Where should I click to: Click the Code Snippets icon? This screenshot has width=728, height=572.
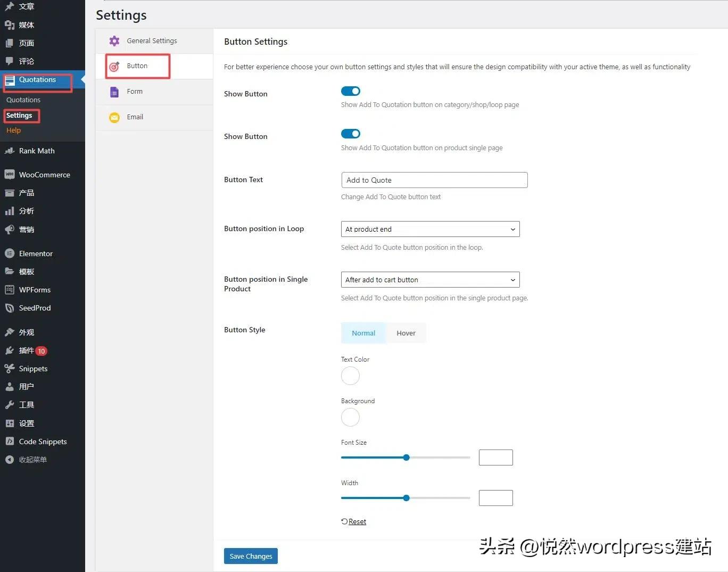[10, 442]
